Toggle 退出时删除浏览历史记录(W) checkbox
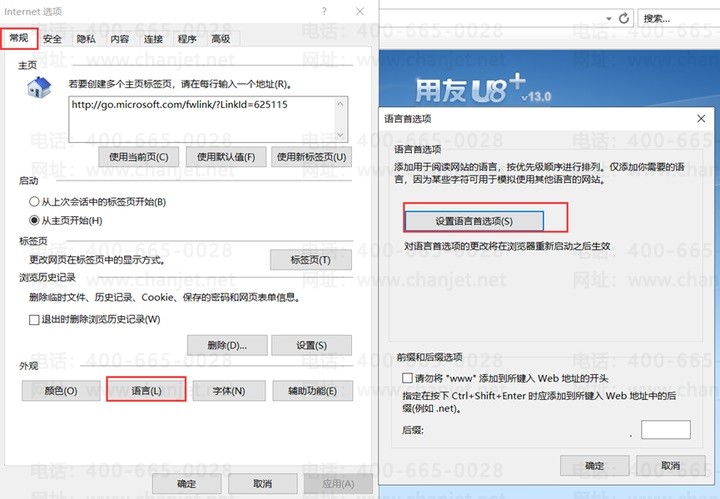 34,320
